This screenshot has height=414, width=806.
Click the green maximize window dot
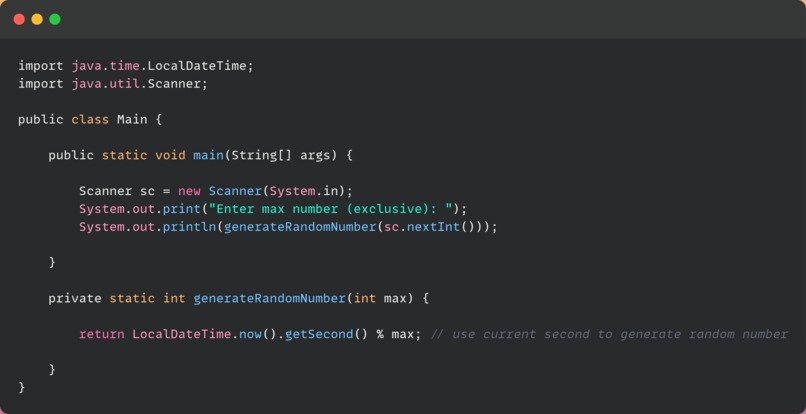pyautogui.click(x=55, y=20)
